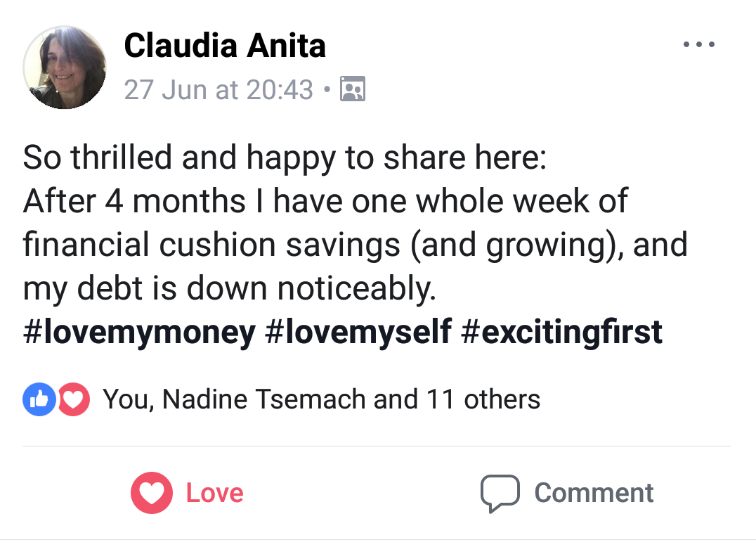
Task: Open the #lovemymoney hashtag
Action: click(139, 332)
